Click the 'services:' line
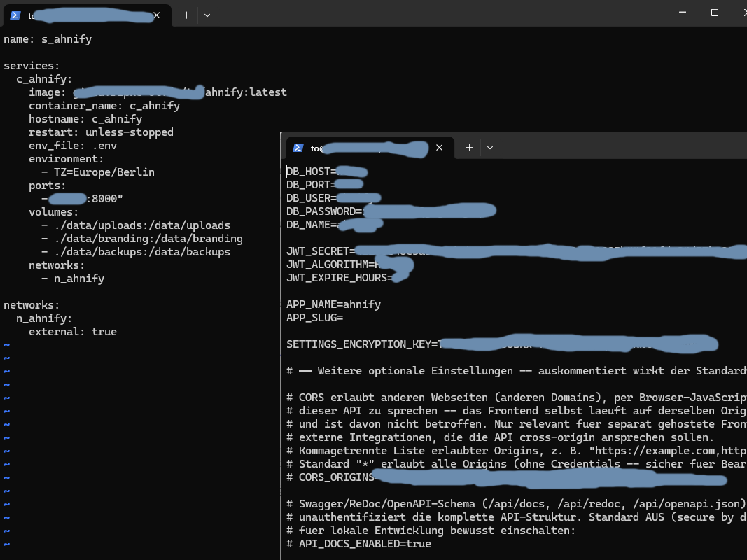 click(x=32, y=66)
